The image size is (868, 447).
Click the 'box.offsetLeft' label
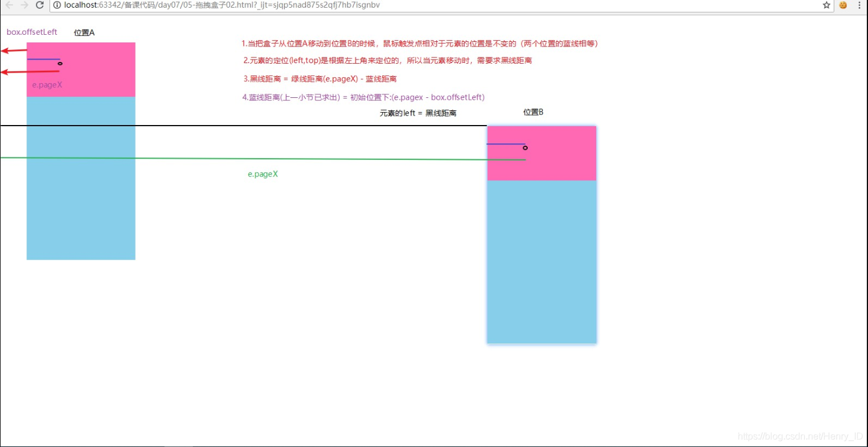point(32,32)
